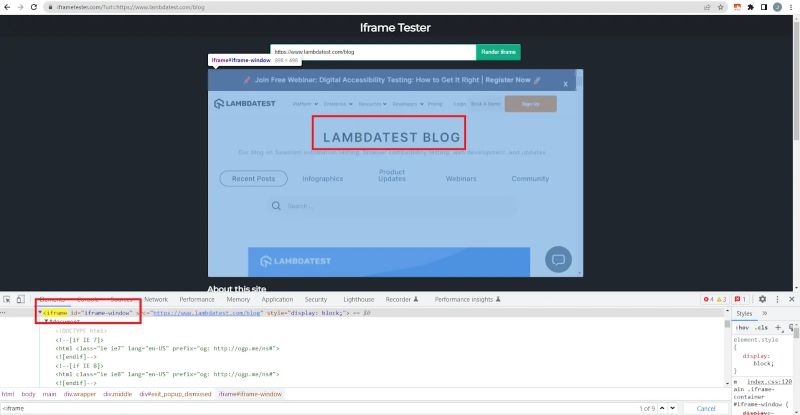Image resolution: width=800 pixels, height=415 pixels.
Task: Click the blog search field
Action: point(393,206)
